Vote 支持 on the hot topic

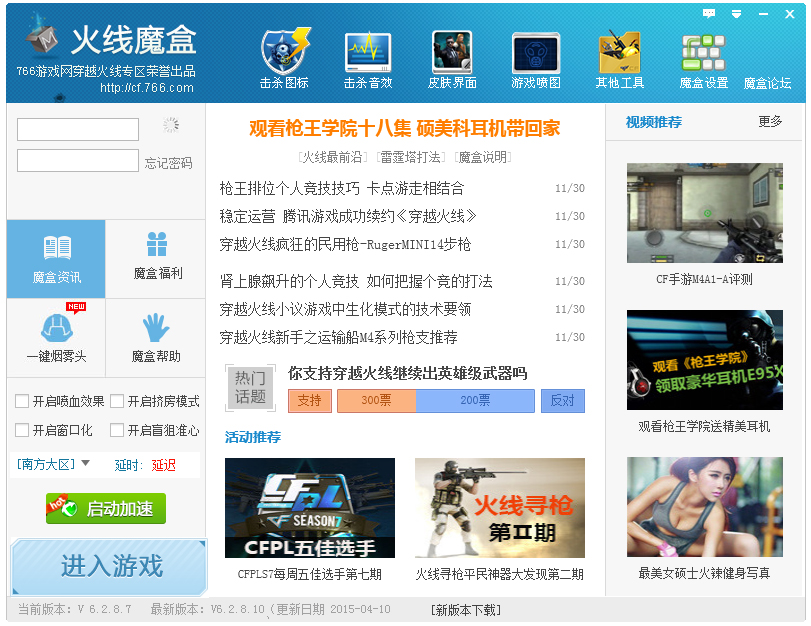(x=309, y=400)
